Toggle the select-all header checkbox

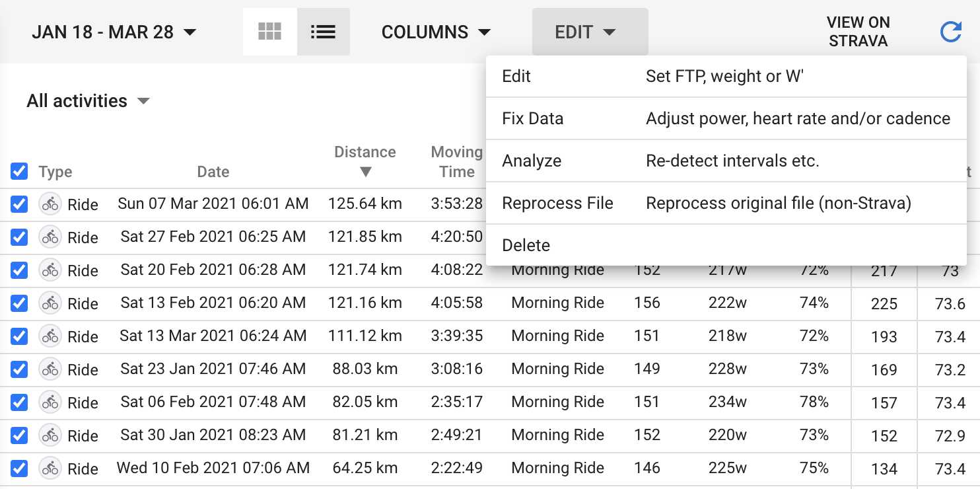point(19,172)
